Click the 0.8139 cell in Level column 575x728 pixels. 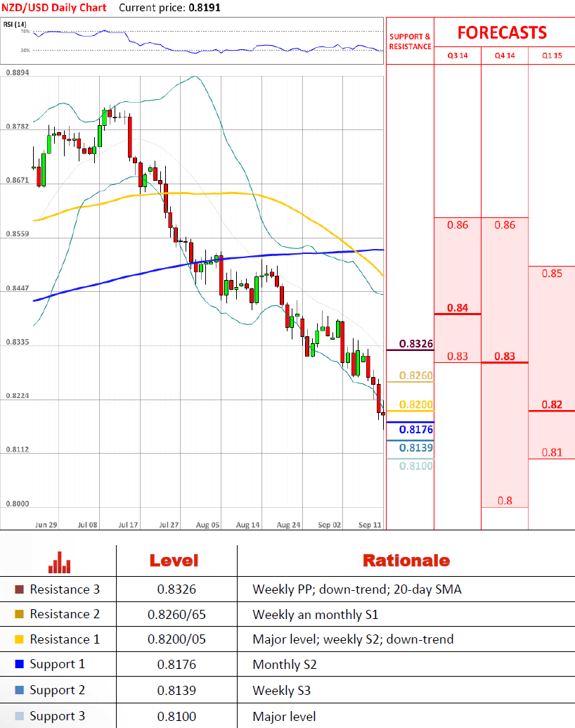(176, 691)
